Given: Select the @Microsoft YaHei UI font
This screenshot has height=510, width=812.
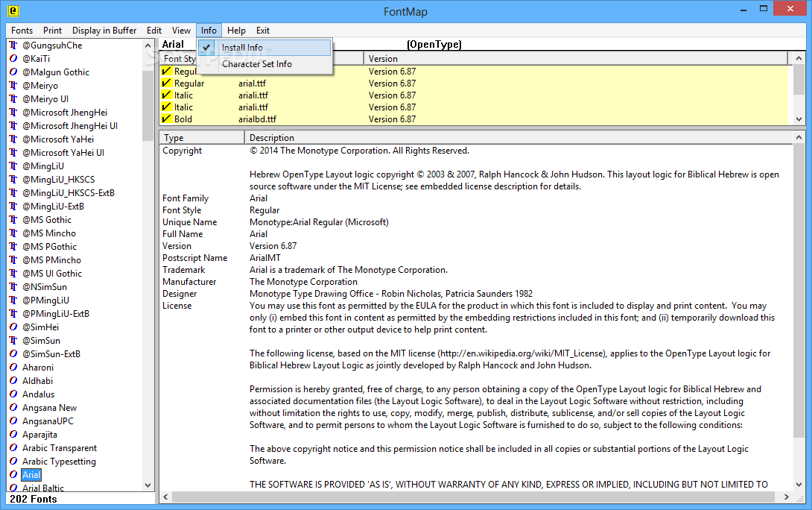Looking at the screenshot, I should (x=63, y=152).
